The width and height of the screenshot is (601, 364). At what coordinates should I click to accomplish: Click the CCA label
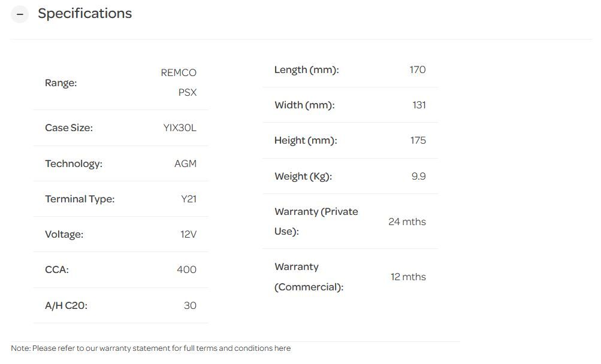[x=57, y=269]
